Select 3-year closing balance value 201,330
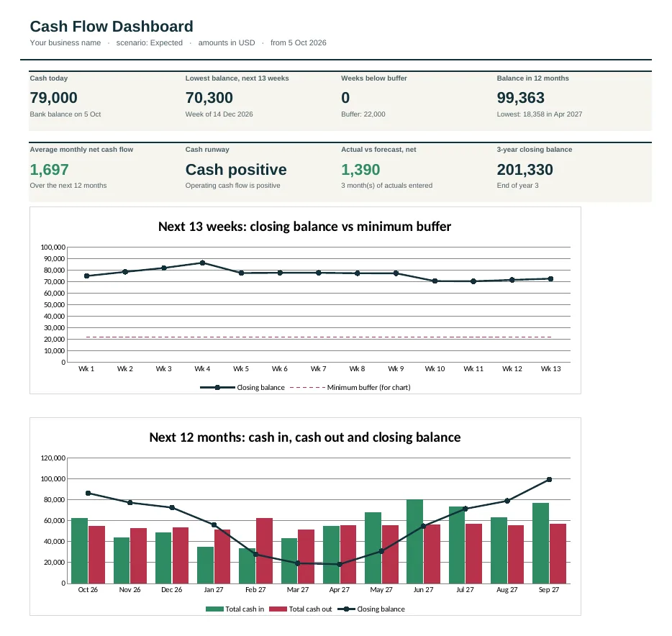672x636 pixels. point(525,170)
